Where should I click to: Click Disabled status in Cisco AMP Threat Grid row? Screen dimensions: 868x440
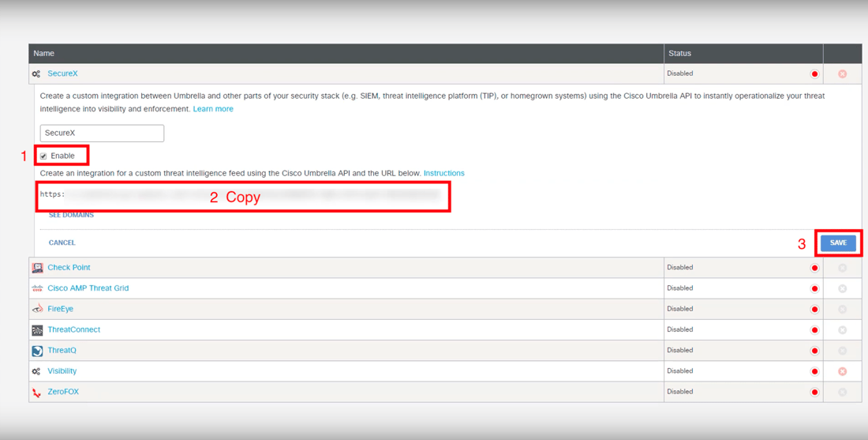(x=679, y=288)
